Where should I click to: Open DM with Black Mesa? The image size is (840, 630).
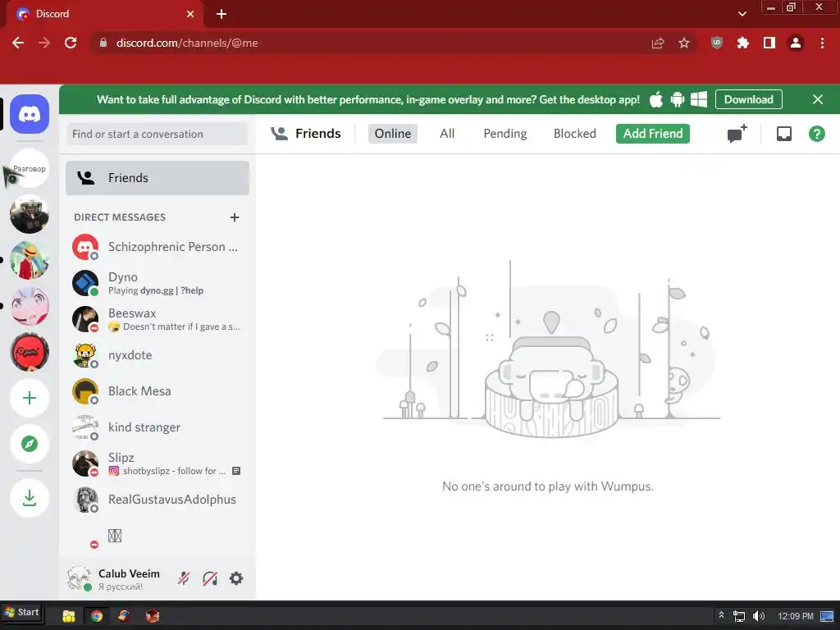pos(157,391)
